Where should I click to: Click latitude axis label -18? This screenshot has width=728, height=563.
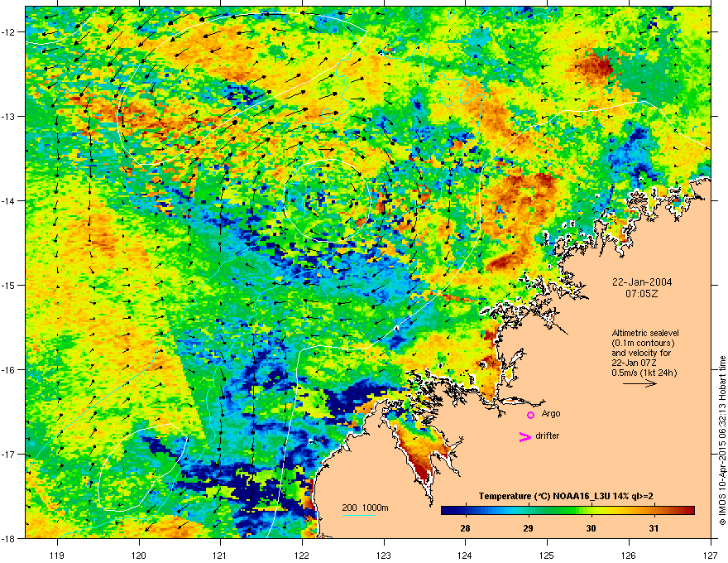8,538
